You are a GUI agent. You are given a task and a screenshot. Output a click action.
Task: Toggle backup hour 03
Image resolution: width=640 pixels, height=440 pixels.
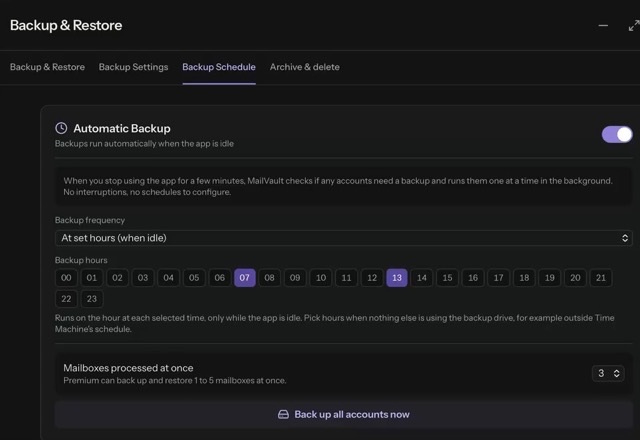tap(143, 278)
